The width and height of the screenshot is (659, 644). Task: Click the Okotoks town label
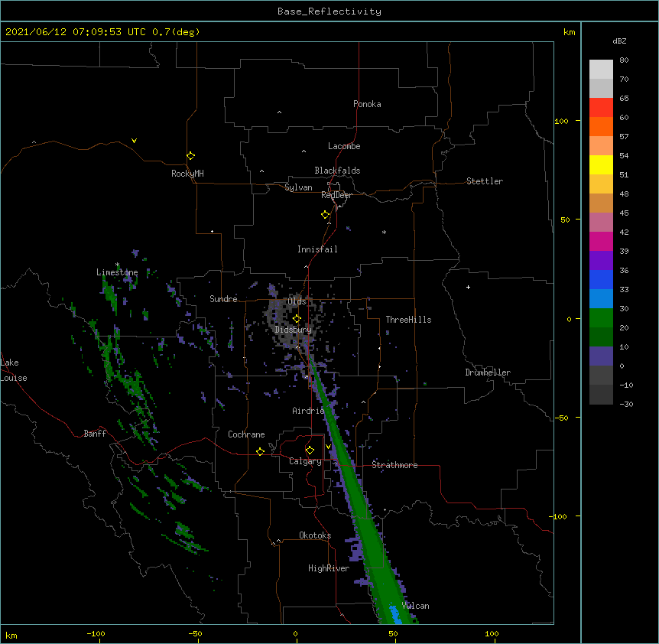315,535
